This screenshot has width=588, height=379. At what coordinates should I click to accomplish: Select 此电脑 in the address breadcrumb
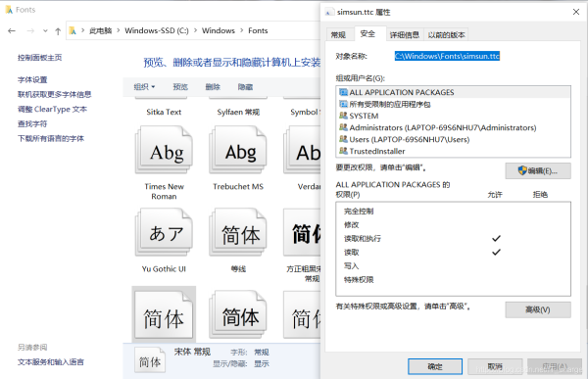tap(100, 30)
